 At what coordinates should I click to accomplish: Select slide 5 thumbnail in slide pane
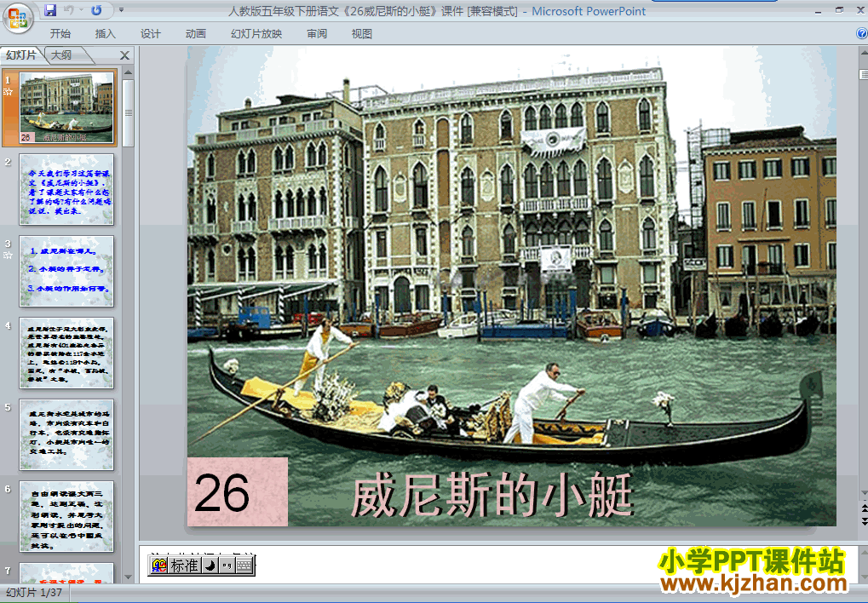66,434
